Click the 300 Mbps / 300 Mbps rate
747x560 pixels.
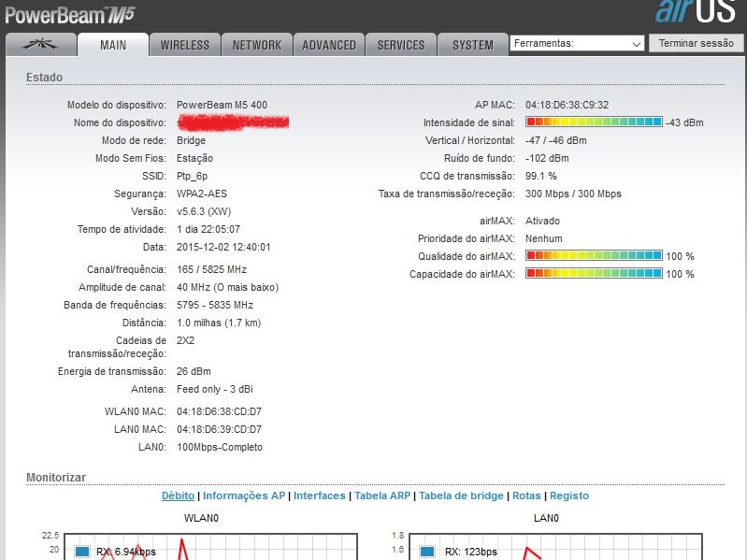pos(573,194)
